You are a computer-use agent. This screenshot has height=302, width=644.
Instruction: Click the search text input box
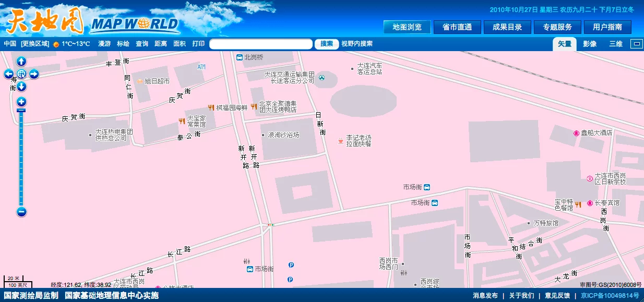pyautogui.click(x=261, y=44)
